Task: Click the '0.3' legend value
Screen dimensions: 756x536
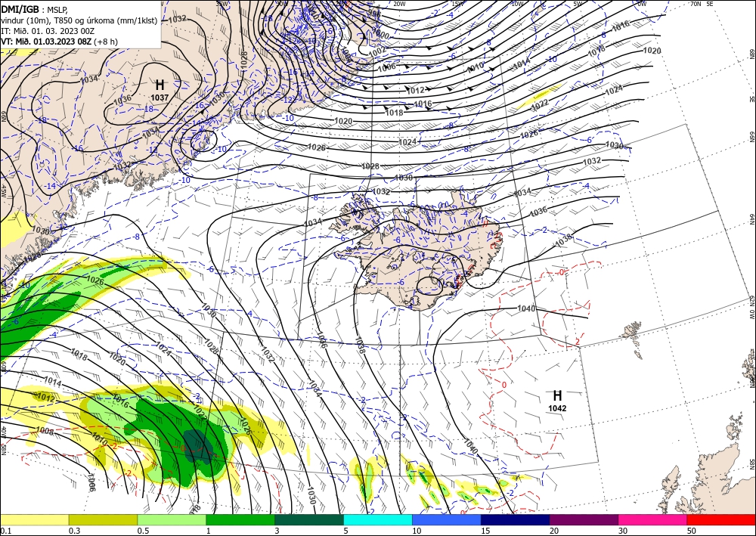Action: pos(74,531)
